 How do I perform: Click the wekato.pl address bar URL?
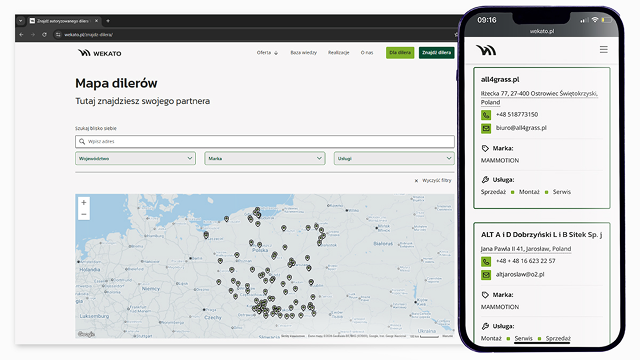click(x=89, y=35)
